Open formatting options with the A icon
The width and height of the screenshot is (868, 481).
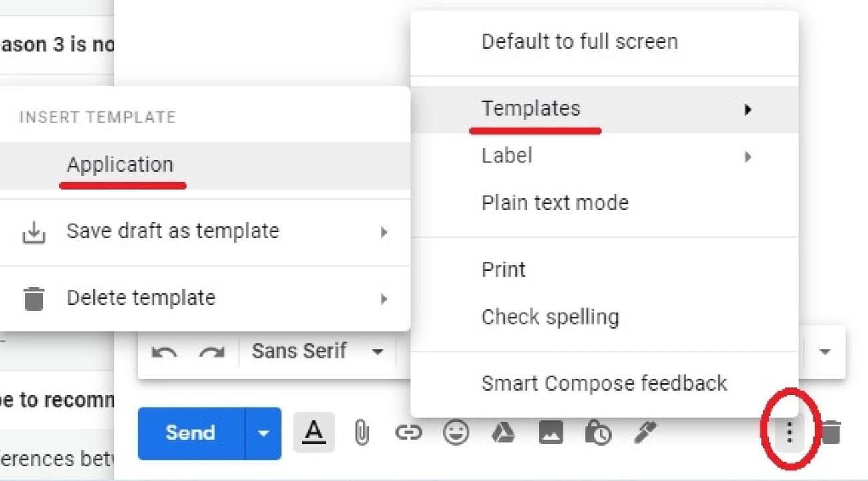click(314, 432)
